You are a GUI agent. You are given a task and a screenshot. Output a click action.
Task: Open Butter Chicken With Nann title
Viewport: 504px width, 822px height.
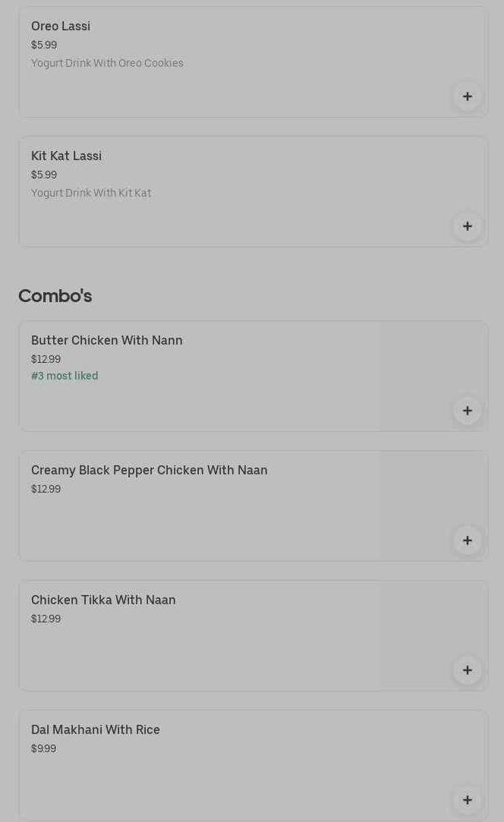pyautogui.click(x=107, y=341)
